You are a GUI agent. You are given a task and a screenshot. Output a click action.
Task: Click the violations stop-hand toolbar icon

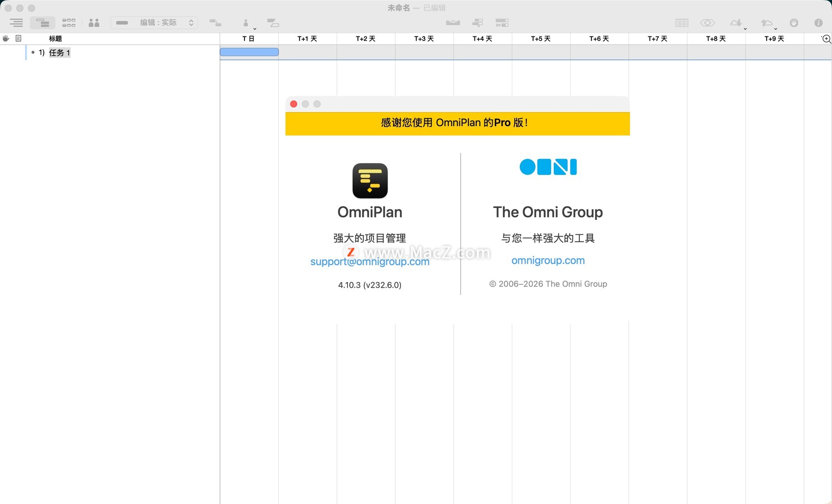[794, 23]
